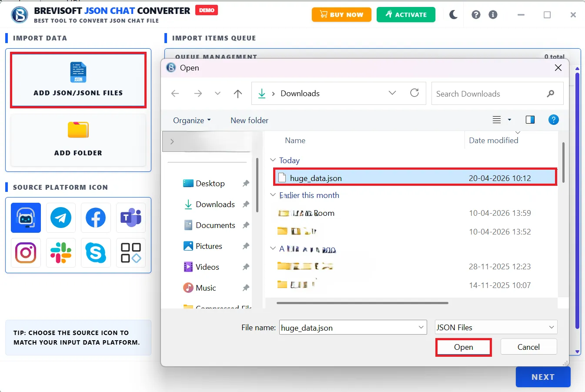Click the Next button

[x=543, y=377]
